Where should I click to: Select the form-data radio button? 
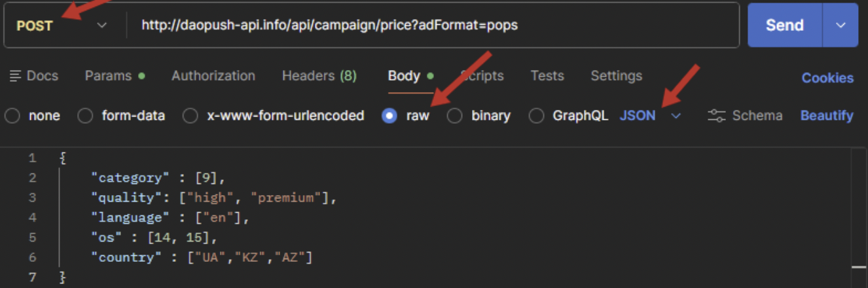click(x=85, y=116)
